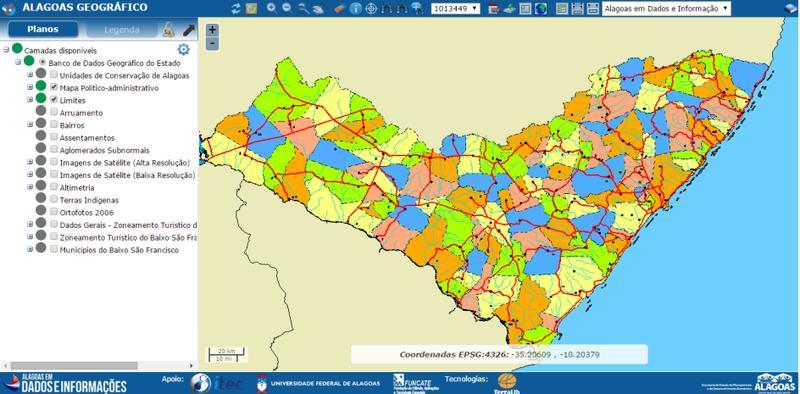Check the Unidades de Conservação de Alagoas box

(54, 75)
